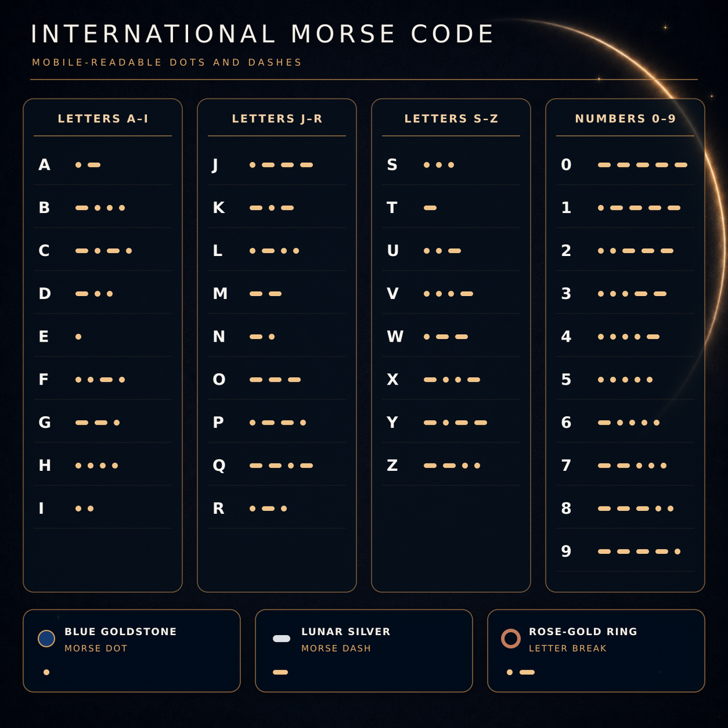
Task: Click the Blue Goldstone dot icon
Action: 47,638
